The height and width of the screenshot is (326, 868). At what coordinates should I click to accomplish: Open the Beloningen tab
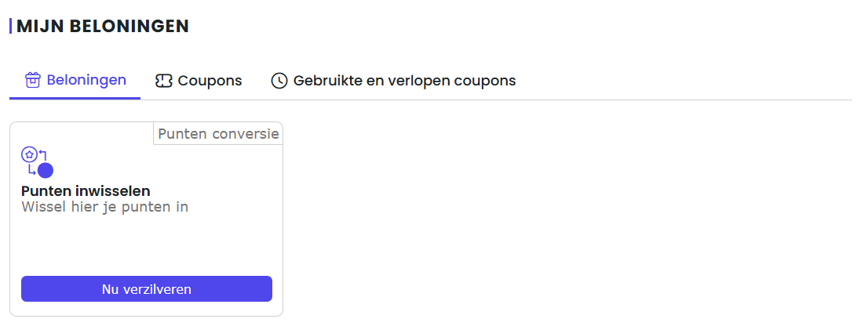click(75, 81)
